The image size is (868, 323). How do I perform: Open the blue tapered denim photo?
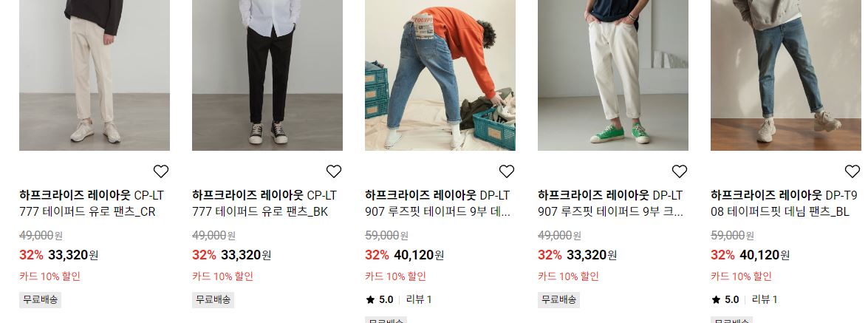(785, 75)
